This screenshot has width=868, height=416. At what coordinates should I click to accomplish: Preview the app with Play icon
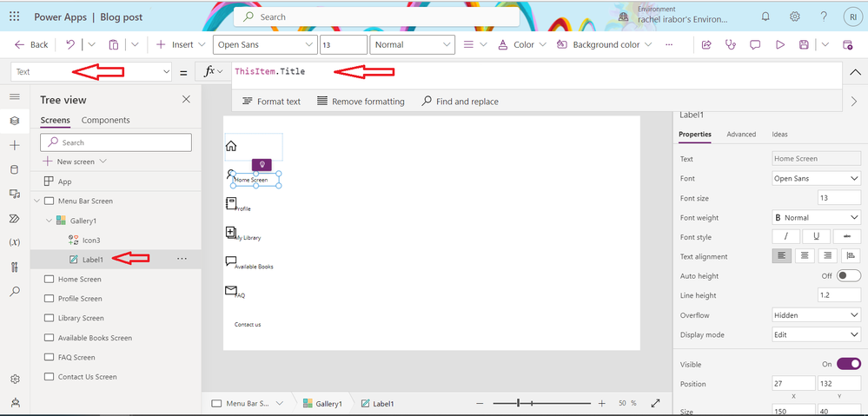coord(780,45)
